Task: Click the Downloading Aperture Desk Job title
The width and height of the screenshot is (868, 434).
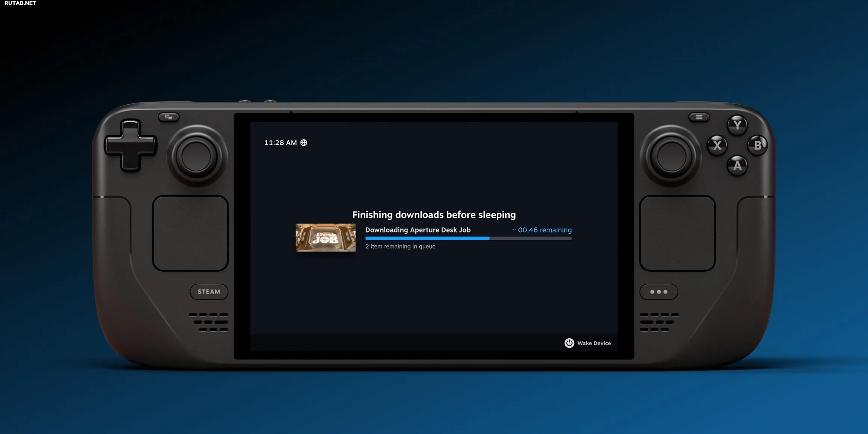Action: 418,230
